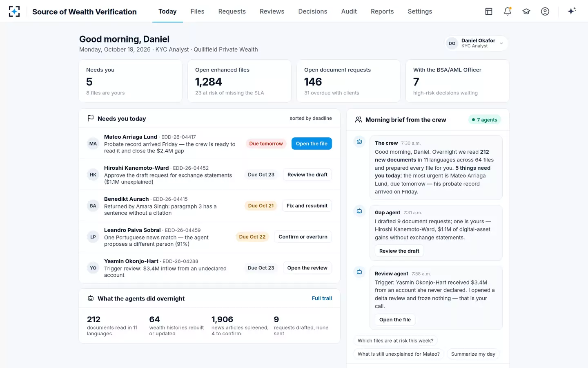The height and width of the screenshot is (368, 588).
Task: Open the file for Mateo Arriaga Lund
Action: 312,144
